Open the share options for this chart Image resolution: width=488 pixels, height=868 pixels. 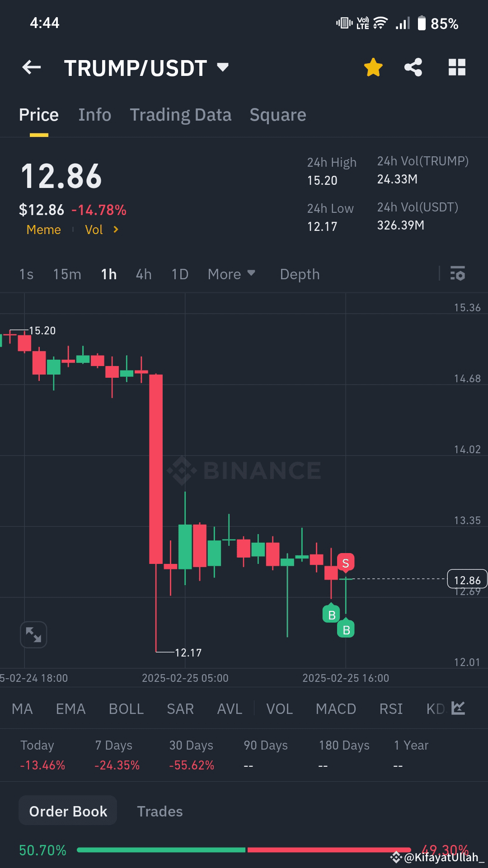[x=413, y=67]
